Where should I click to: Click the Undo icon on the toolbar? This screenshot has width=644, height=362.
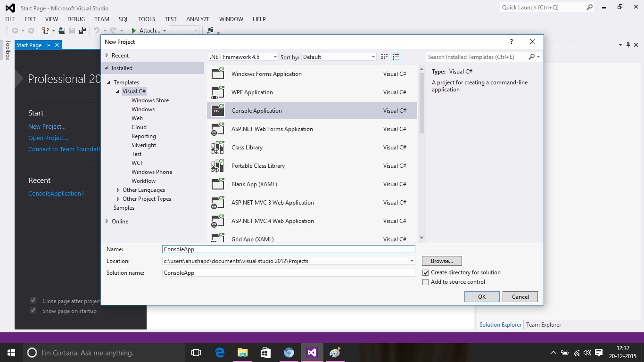(x=97, y=30)
